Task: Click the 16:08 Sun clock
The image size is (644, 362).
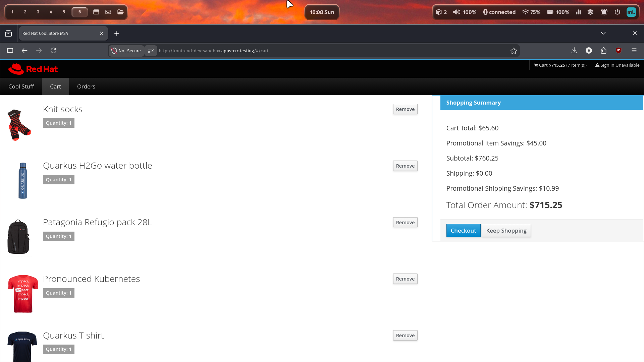Action: pyautogui.click(x=322, y=12)
